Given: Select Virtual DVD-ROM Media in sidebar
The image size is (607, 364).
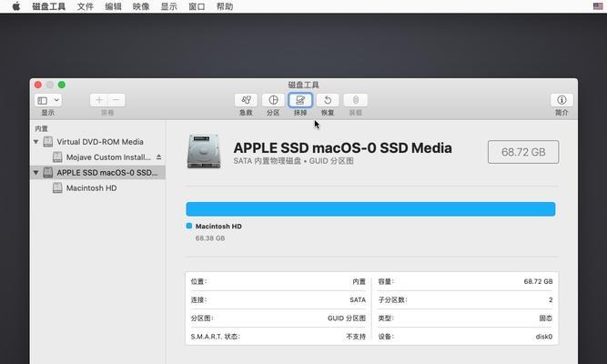Looking at the screenshot, I should [100, 142].
